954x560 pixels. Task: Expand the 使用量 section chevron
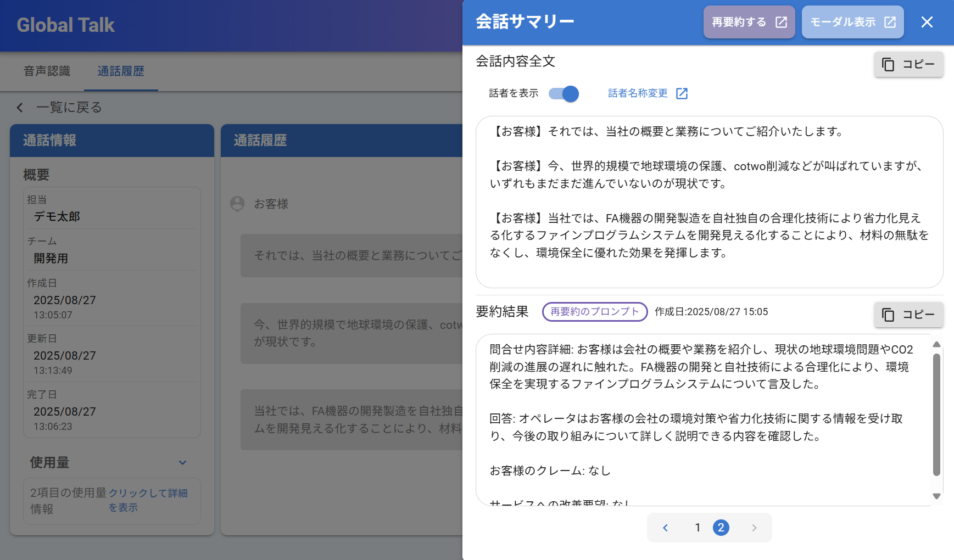[182, 463]
